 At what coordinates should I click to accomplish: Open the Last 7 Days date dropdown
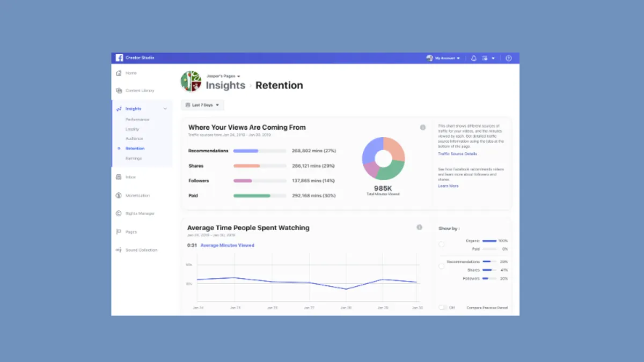tap(203, 105)
